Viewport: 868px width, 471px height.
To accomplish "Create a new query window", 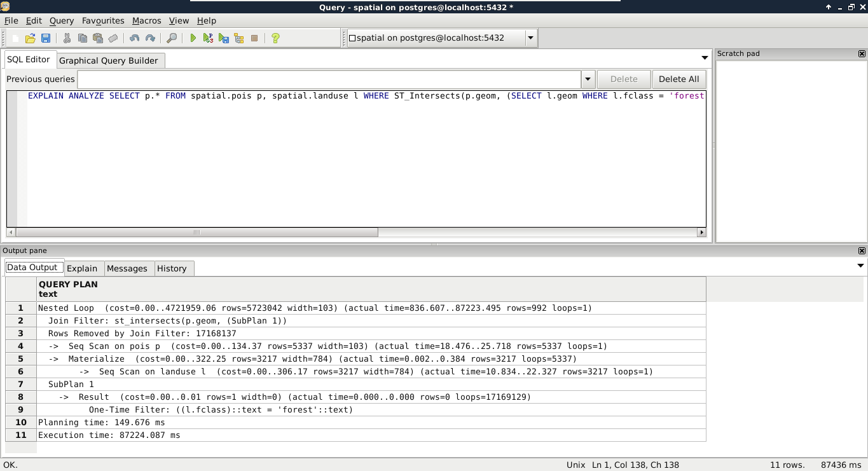I will (x=15, y=38).
